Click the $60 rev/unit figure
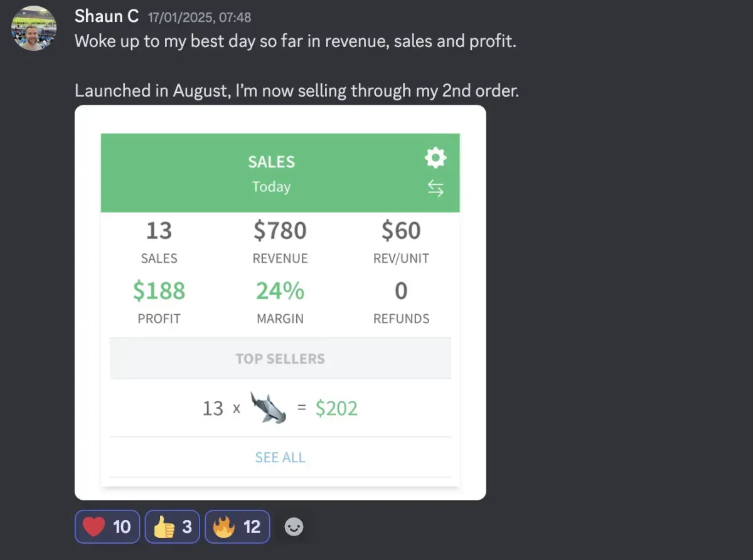Screen dimensions: 753x560 point(401,231)
